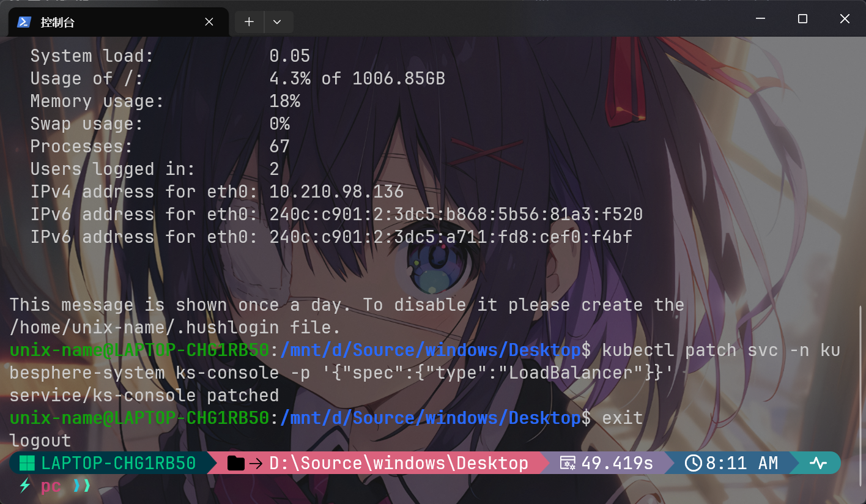Click the IPv4 address "10.210.98.136"

(336, 192)
